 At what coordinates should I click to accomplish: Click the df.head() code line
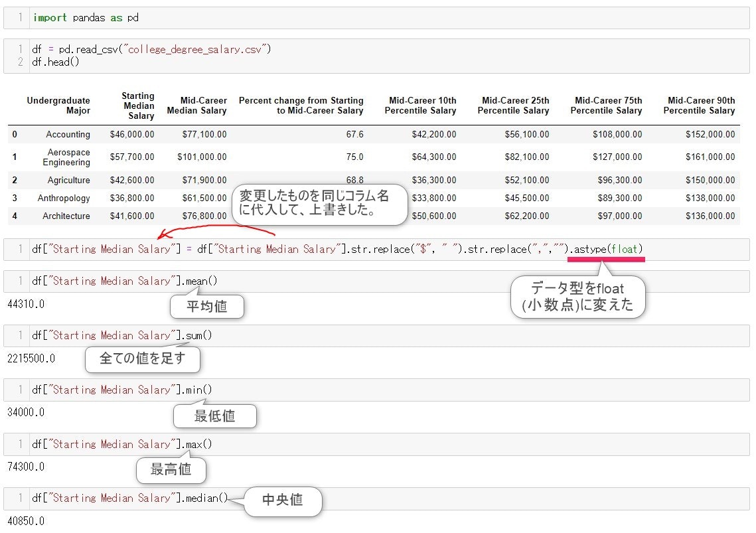(56, 62)
